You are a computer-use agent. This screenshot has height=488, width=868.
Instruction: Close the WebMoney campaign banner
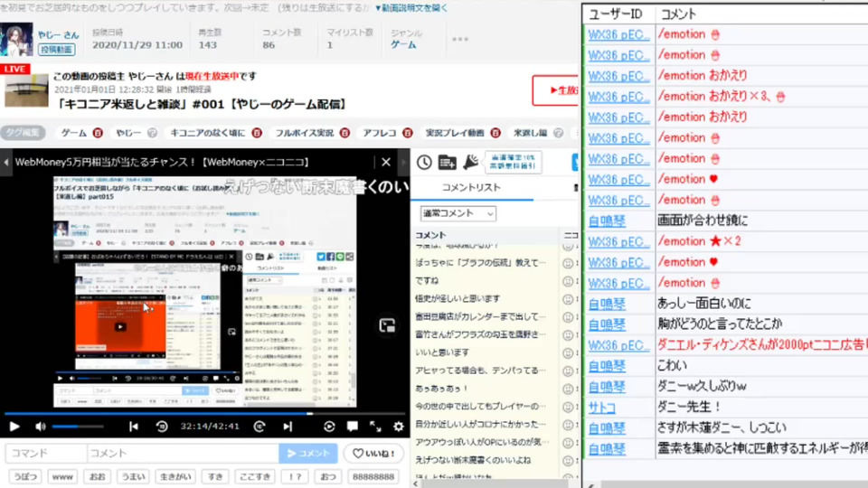(386, 162)
